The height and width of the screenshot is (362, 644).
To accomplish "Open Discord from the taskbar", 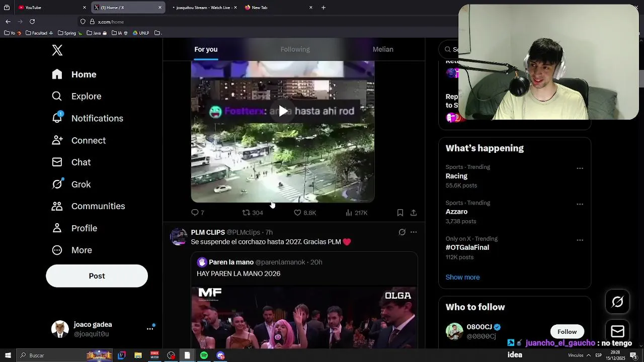I will (220, 355).
